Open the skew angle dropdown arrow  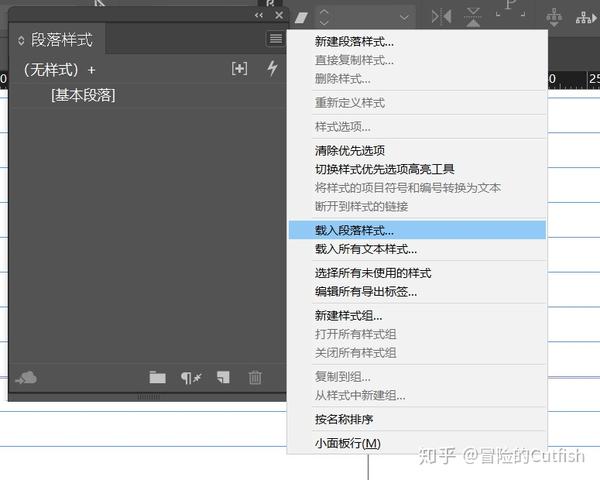tap(404, 17)
